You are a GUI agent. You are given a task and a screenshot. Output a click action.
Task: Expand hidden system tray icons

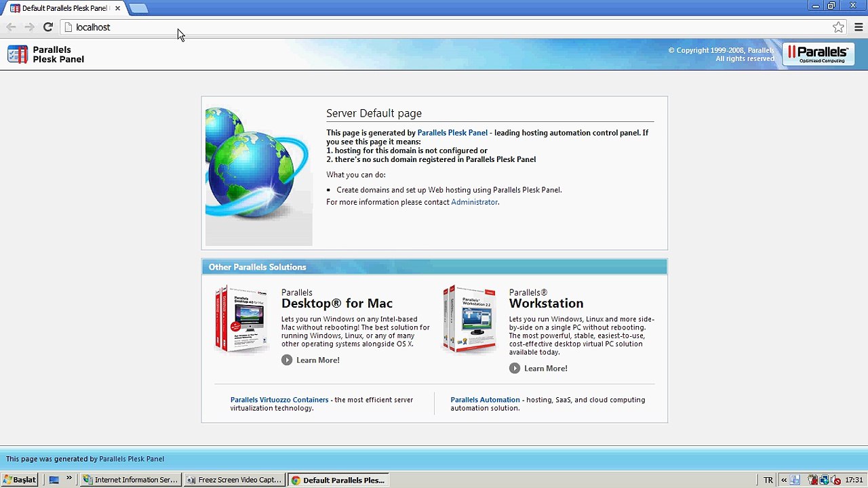[783, 480]
